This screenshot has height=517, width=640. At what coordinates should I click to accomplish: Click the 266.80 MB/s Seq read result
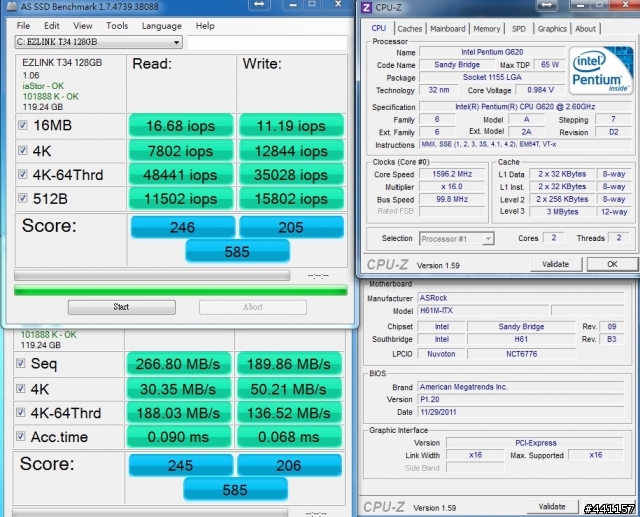[x=179, y=364]
